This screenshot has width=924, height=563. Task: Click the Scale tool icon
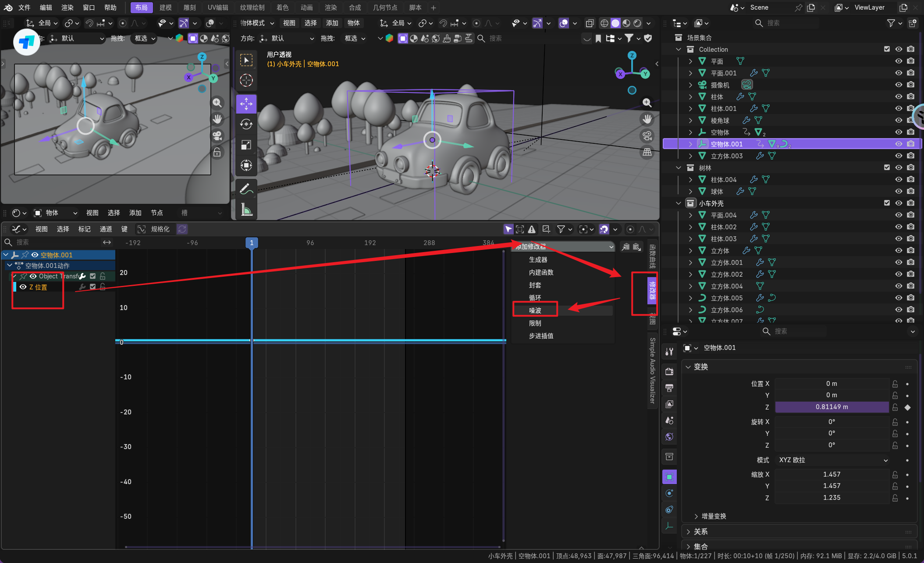pos(246,145)
